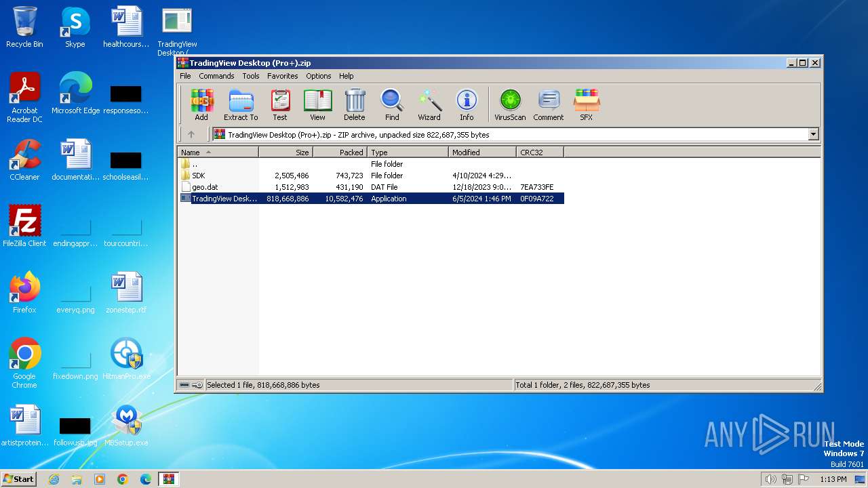Expand the archive path dropdown

point(813,134)
